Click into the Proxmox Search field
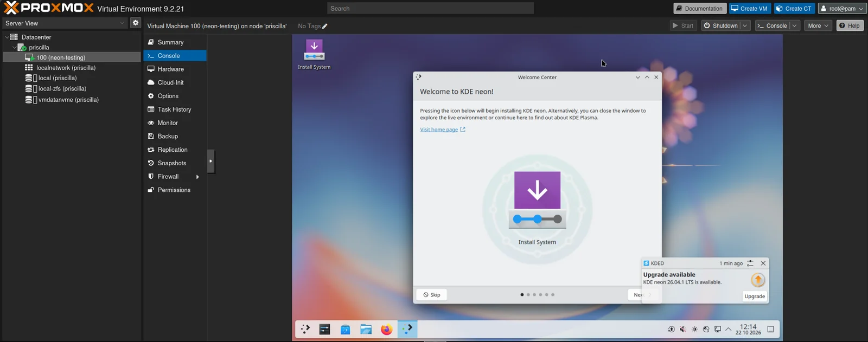 coord(430,9)
